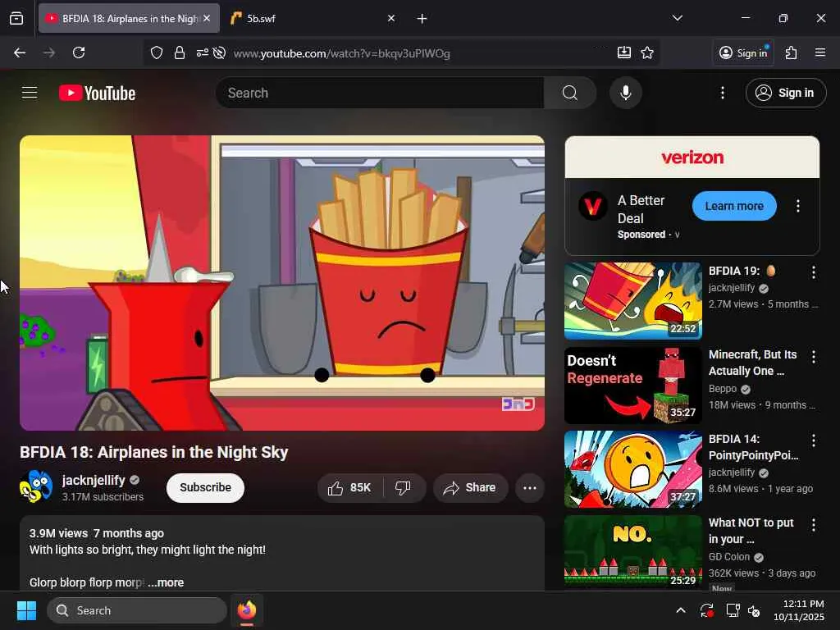Viewport: 840px width, 630px height.
Task: Open menu for Minecraft video by Beppo
Action: 813,356
